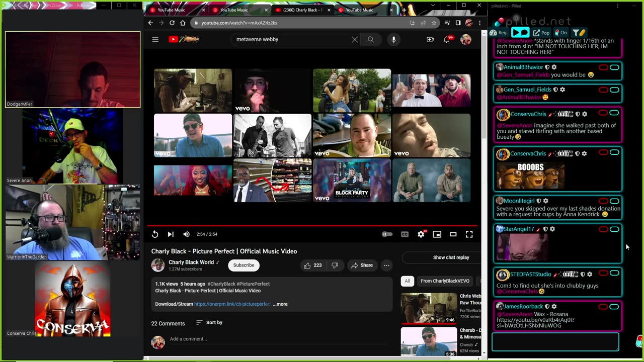Screen dimensions: 644x362
Task: Click the Pop out button in Pilled
Action: [x=541, y=33]
